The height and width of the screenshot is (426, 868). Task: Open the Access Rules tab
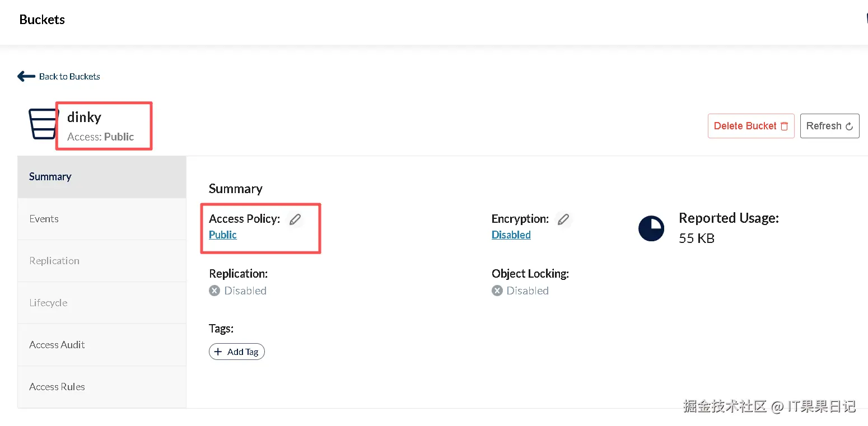point(57,387)
